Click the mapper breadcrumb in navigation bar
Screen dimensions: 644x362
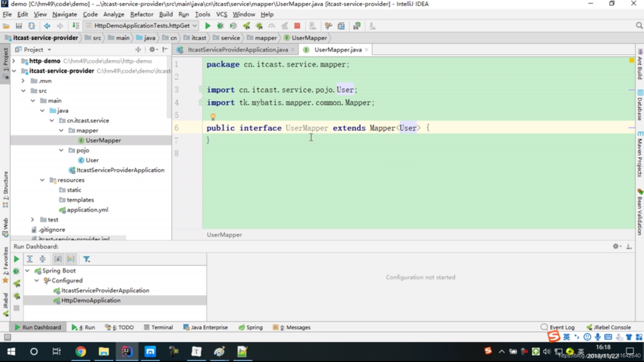pos(262,38)
